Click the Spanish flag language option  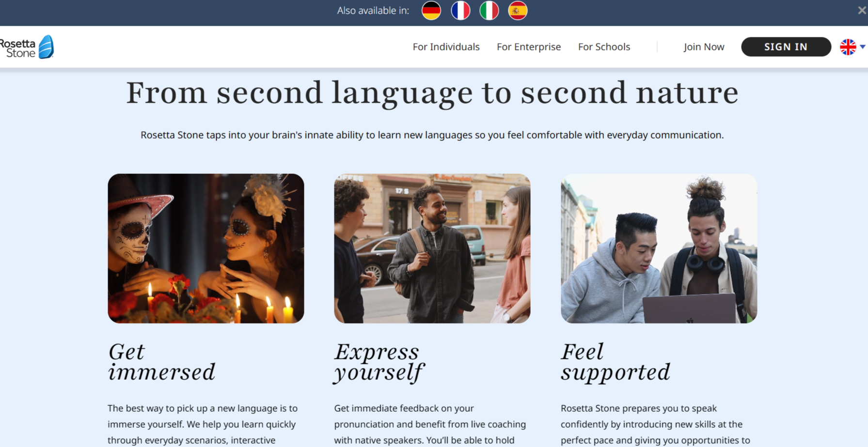click(x=518, y=11)
